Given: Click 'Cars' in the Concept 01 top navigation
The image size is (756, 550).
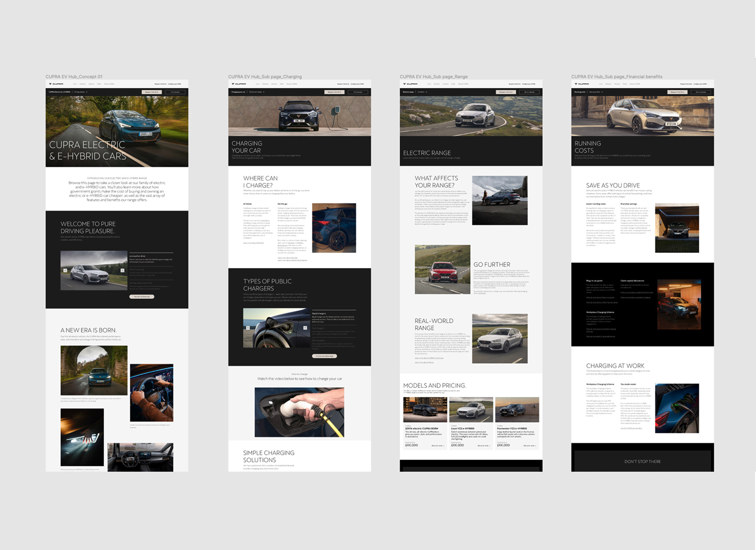Looking at the screenshot, I should pyautogui.click(x=75, y=84).
